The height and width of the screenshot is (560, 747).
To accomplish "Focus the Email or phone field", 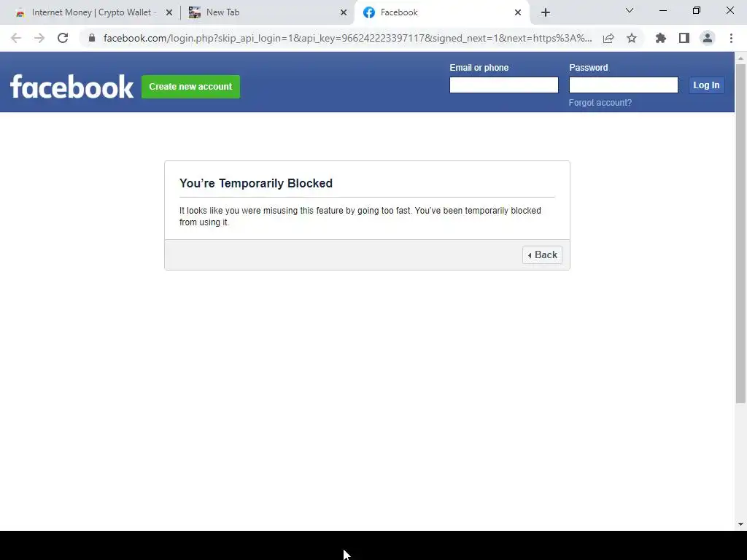I will coord(504,85).
